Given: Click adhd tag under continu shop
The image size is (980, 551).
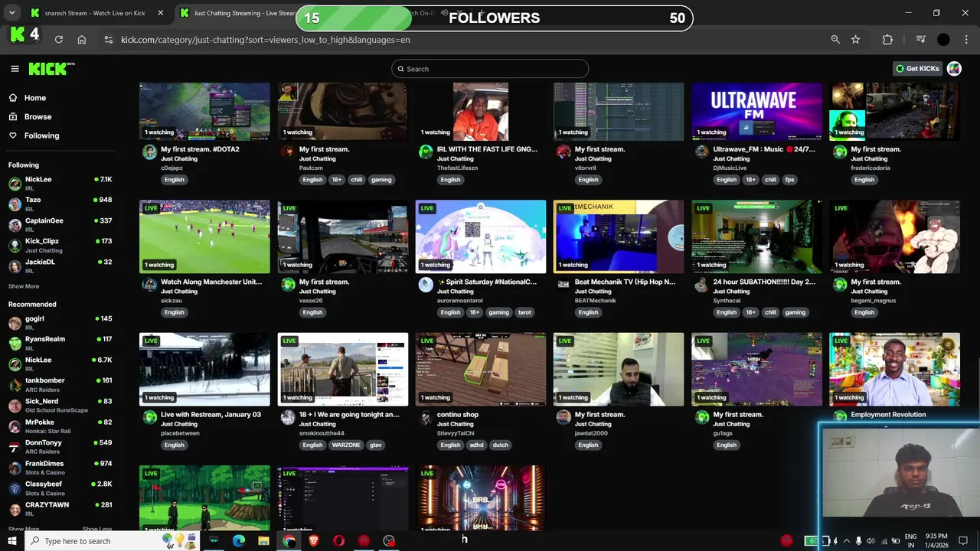Looking at the screenshot, I should (476, 445).
